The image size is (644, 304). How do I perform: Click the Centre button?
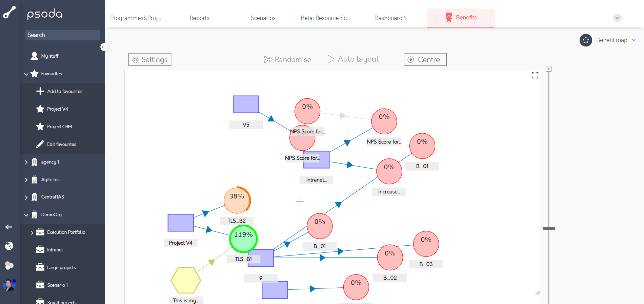[x=425, y=59]
